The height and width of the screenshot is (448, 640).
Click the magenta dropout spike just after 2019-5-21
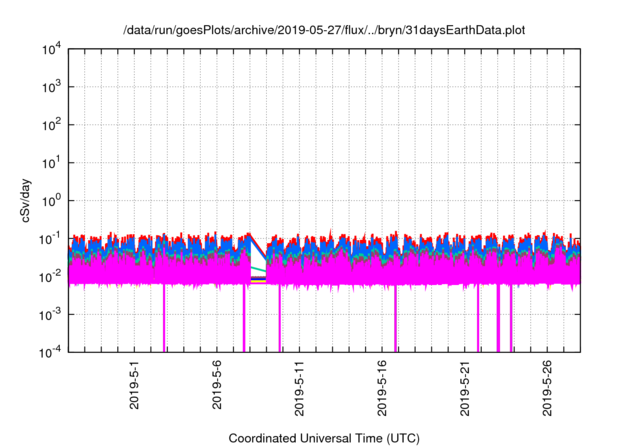click(478, 318)
